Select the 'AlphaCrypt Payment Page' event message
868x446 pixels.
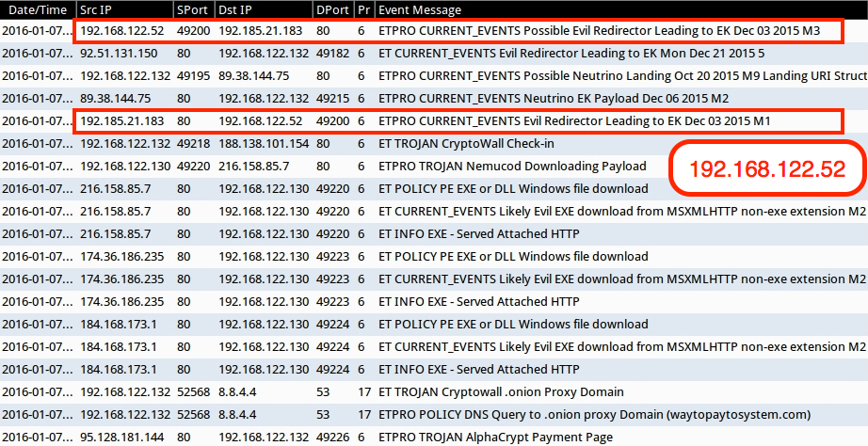pyautogui.click(x=495, y=438)
